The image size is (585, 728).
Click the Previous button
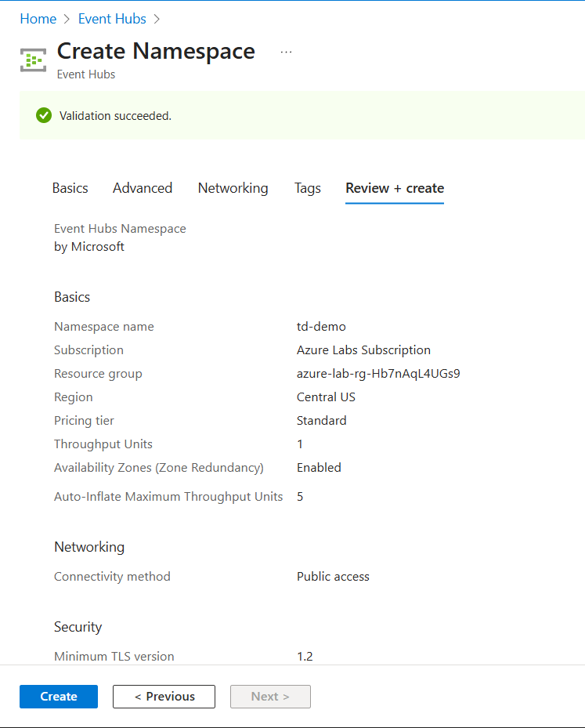(x=164, y=696)
